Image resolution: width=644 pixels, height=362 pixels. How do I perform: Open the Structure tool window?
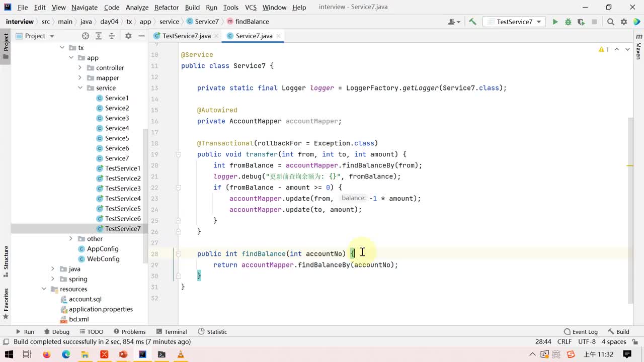[6, 261]
